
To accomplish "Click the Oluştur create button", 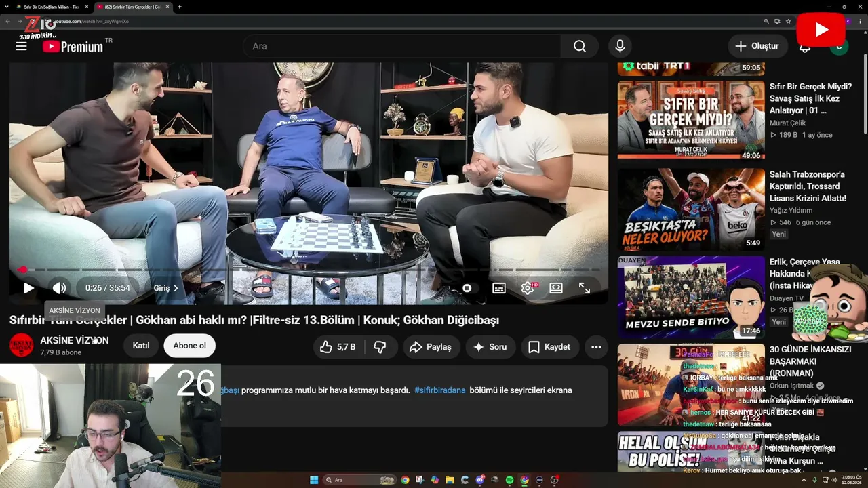I will pyautogui.click(x=758, y=46).
